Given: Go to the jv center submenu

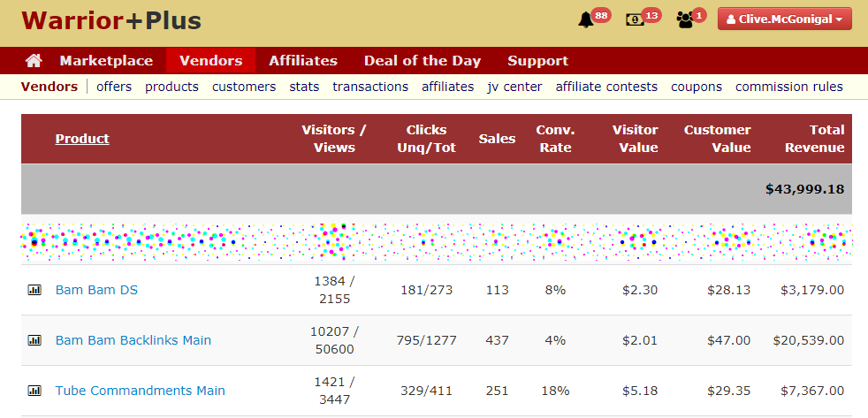Looking at the screenshot, I should click(x=514, y=87).
